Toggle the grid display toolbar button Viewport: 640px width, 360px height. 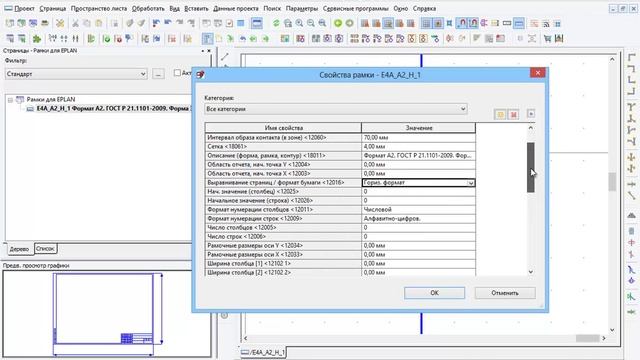(x=426, y=24)
